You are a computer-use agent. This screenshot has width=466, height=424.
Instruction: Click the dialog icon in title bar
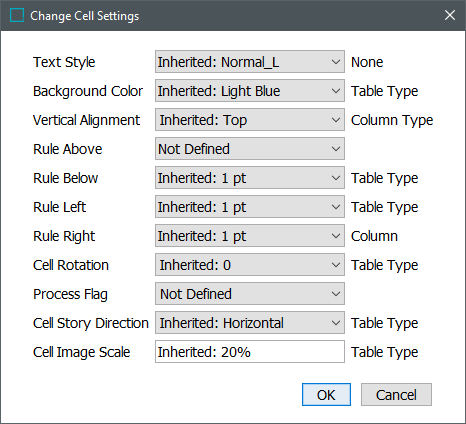pos(17,15)
